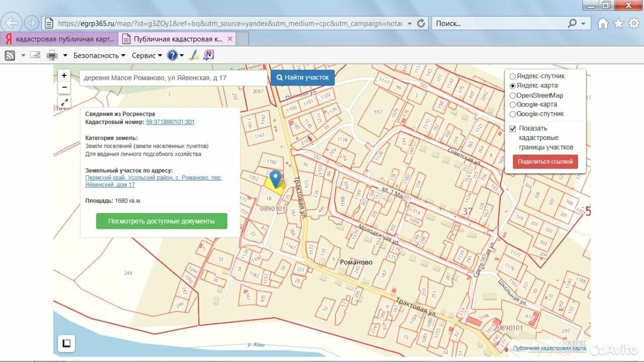Viewport: 644px width, 362px height.
Task: Zoom in the map with plus button
Action: coord(64,75)
